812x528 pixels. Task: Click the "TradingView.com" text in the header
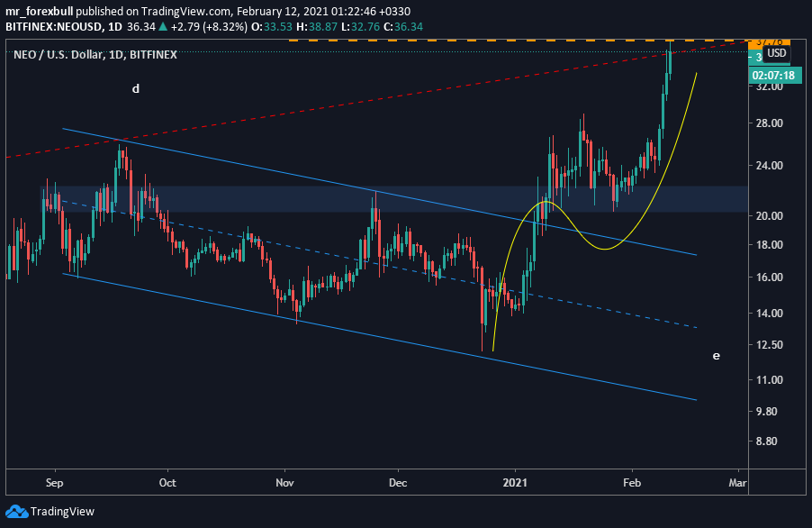186,12
